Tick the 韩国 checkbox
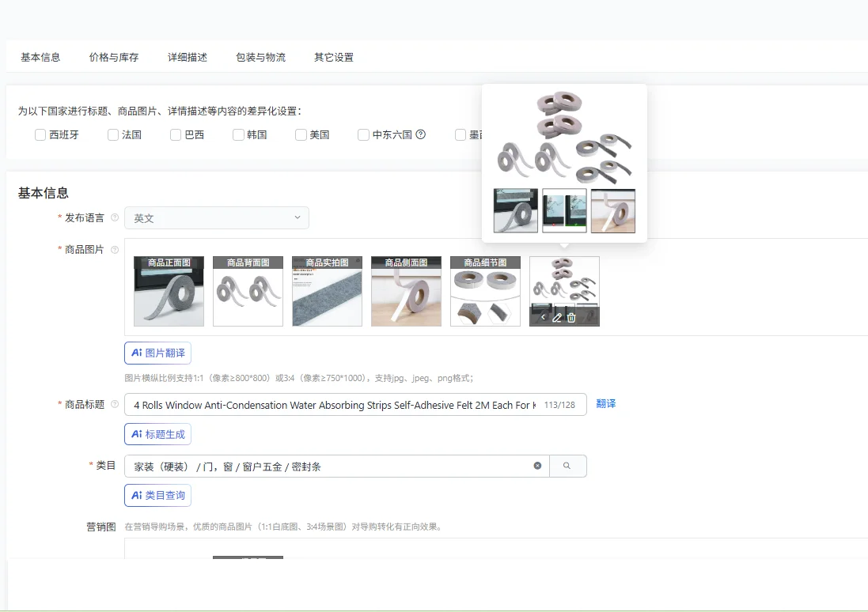Viewport: 868px width, 612px height. pos(238,134)
